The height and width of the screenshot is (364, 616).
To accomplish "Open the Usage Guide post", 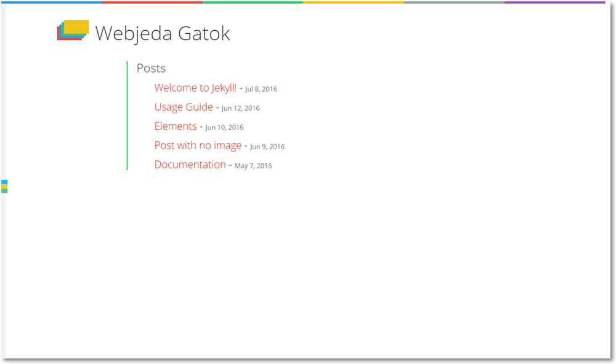I will [x=184, y=107].
